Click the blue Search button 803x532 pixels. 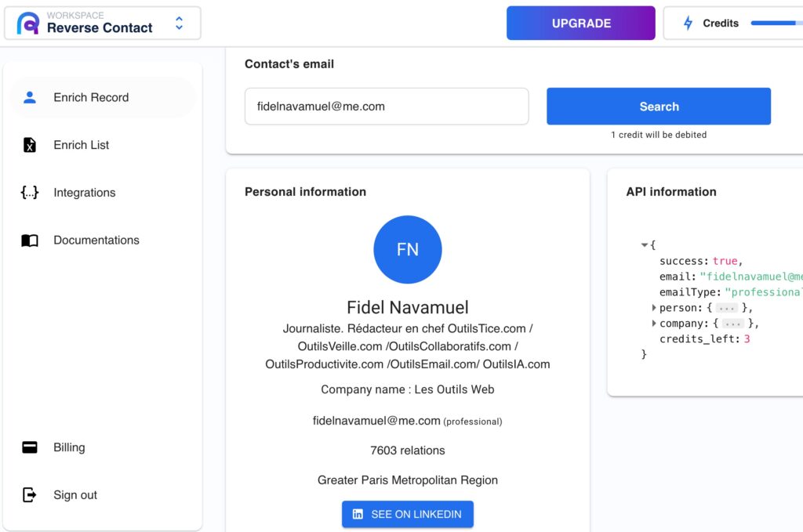[659, 107]
